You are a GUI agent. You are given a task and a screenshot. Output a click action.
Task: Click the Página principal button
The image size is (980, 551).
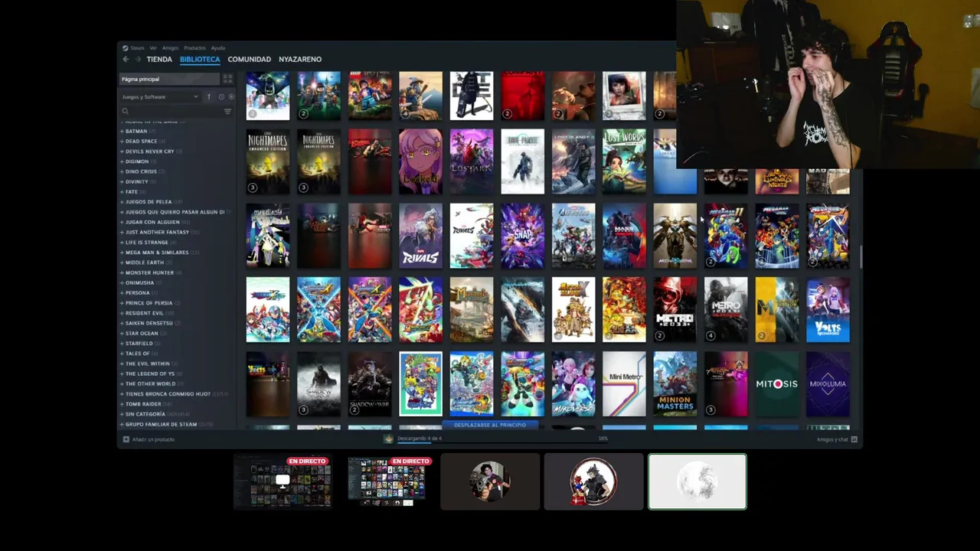tap(169, 79)
